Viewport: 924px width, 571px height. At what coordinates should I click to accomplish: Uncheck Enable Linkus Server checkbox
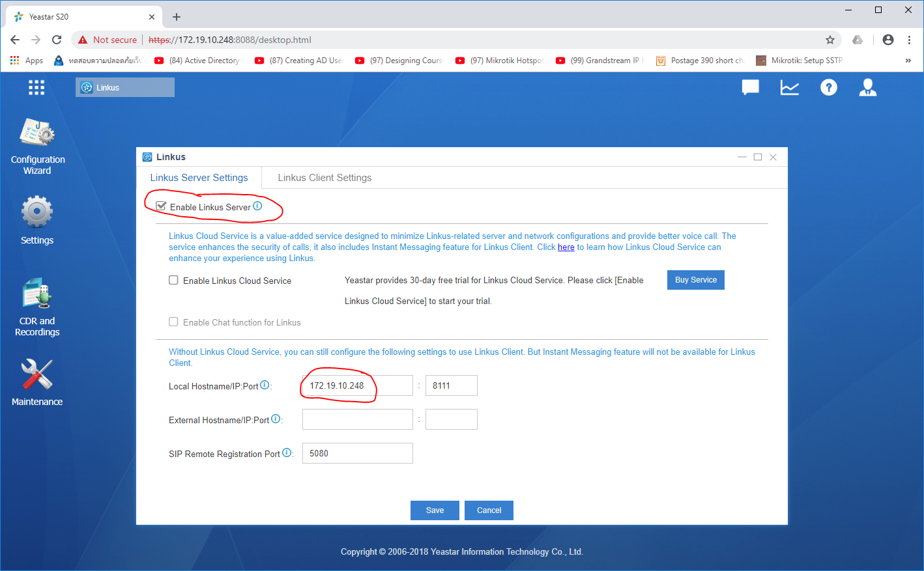[161, 206]
